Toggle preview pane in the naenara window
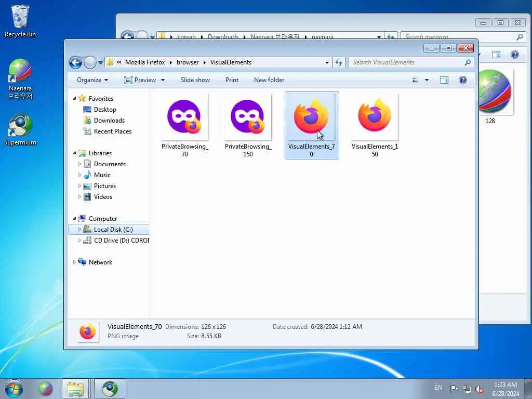Screen dimensions: 532x399 tap(496, 55)
